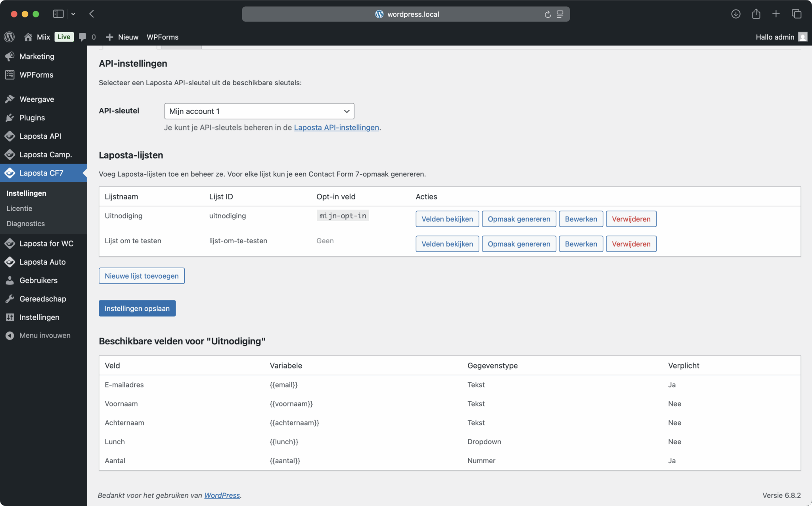This screenshot has width=812, height=506.
Task: Open the API-sleutel dropdown Mijn account 1
Action: 259,111
